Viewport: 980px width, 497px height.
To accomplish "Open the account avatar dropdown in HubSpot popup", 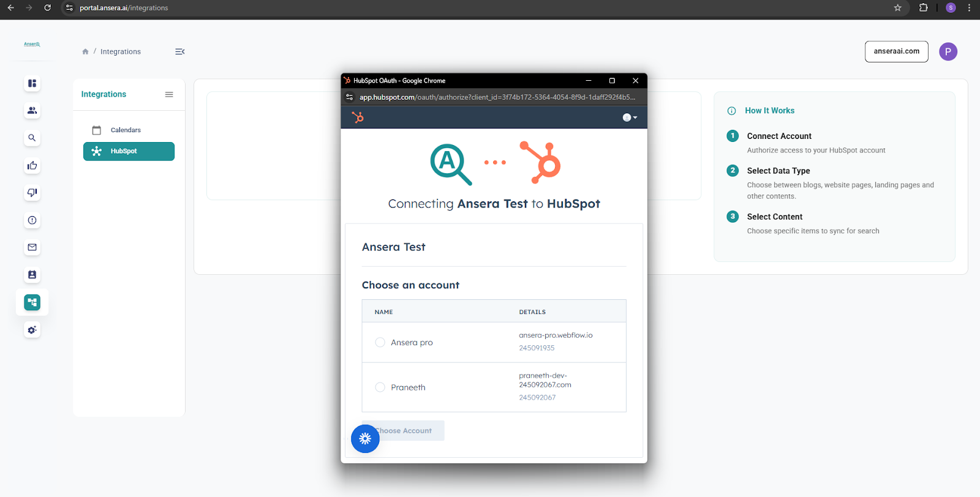I will [630, 118].
